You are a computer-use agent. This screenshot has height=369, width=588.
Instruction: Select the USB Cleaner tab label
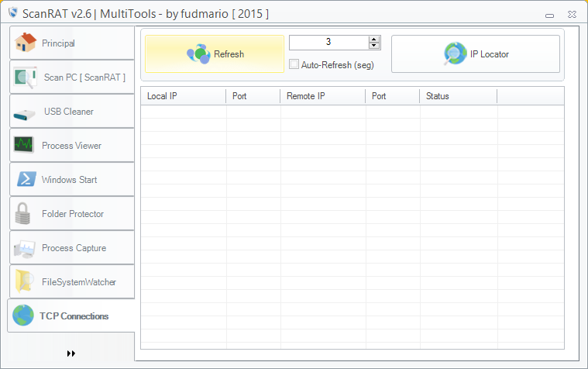pyautogui.click(x=69, y=112)
